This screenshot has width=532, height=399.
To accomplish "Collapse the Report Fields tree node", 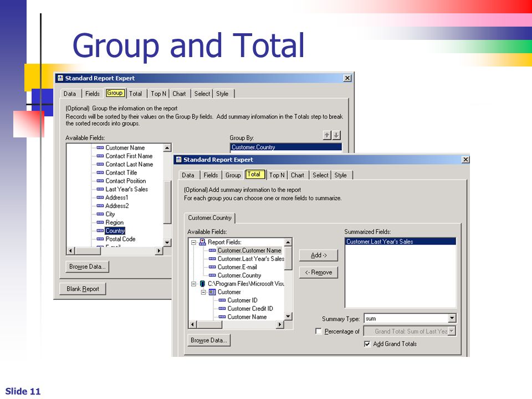I will tap(193, 242).
